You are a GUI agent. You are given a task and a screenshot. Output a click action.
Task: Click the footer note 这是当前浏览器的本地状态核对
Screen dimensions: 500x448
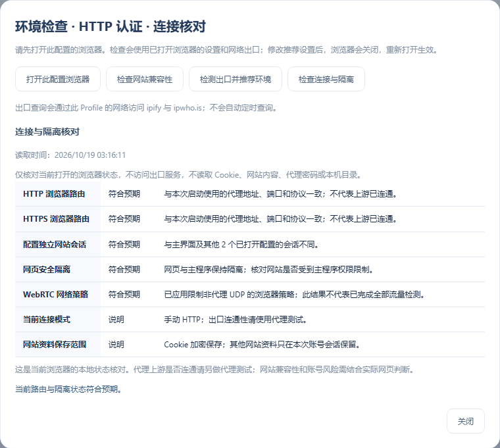(215, 370)
